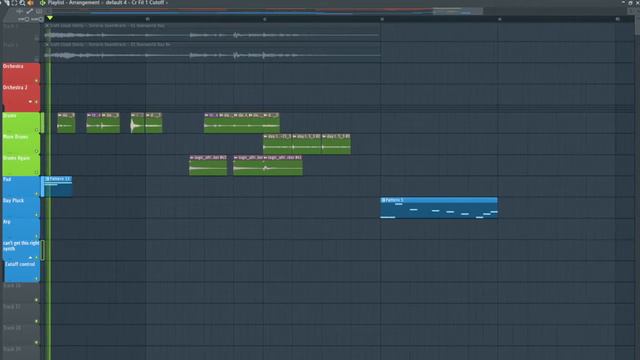Select the 'can't get this right synth' track
Image resolution: width=640 pixels, height=360 pixels.
(x=21, y=250)
